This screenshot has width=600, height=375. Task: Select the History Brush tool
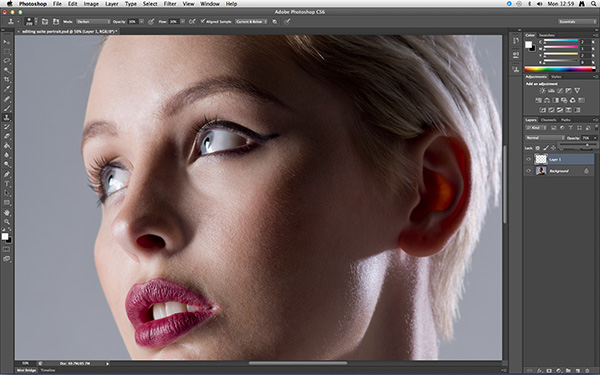[x=7, y=127]
